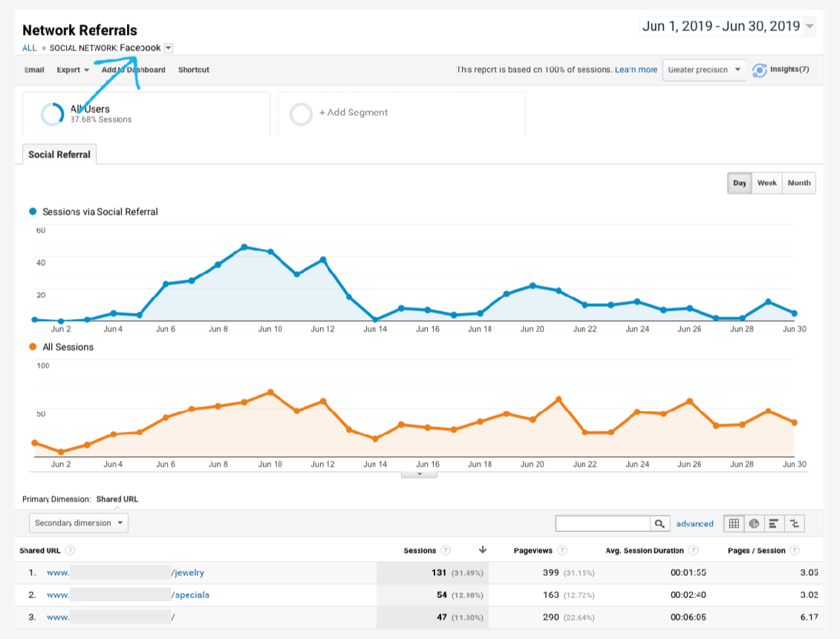Open the Greater precision dropdown
Screen dimensions: 840x639
click(703, 70)
